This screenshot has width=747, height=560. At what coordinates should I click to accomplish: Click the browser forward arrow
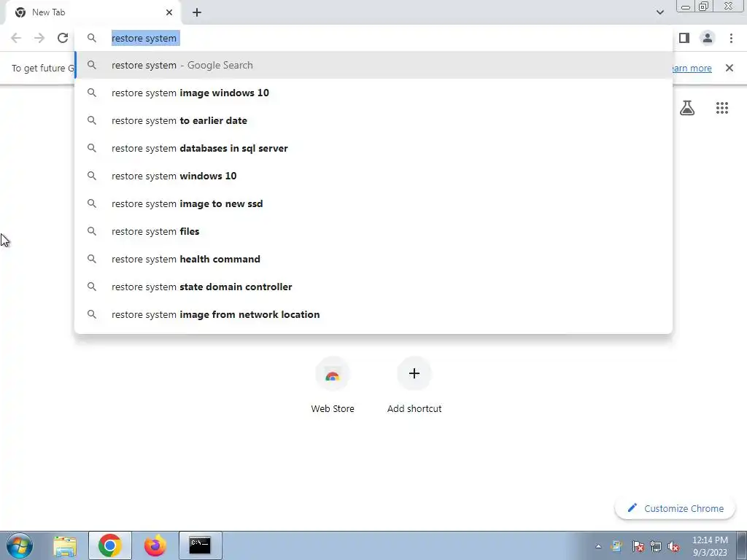click(39, 38)
